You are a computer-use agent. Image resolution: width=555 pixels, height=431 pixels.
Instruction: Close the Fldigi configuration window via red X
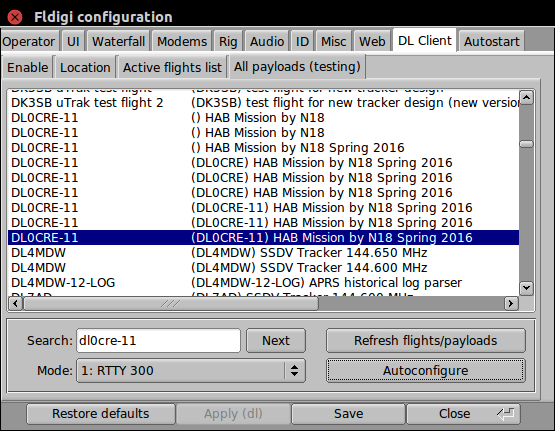click(15, 17)
